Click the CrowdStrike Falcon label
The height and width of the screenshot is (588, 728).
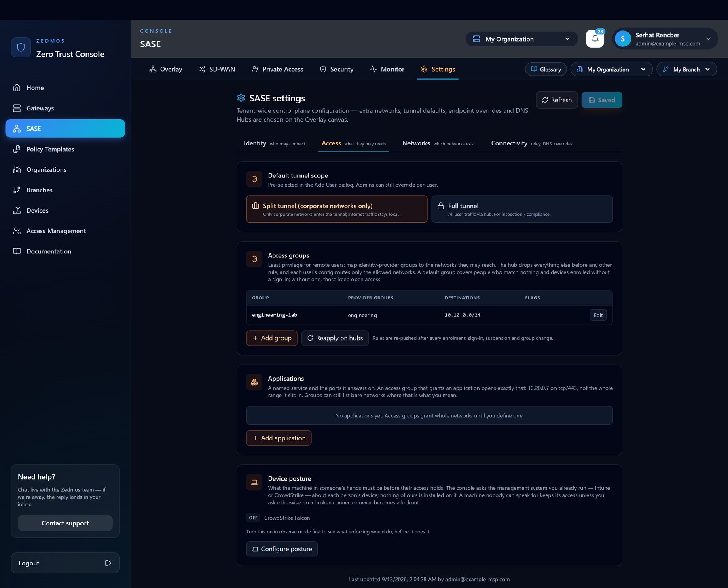coord(287,518)
